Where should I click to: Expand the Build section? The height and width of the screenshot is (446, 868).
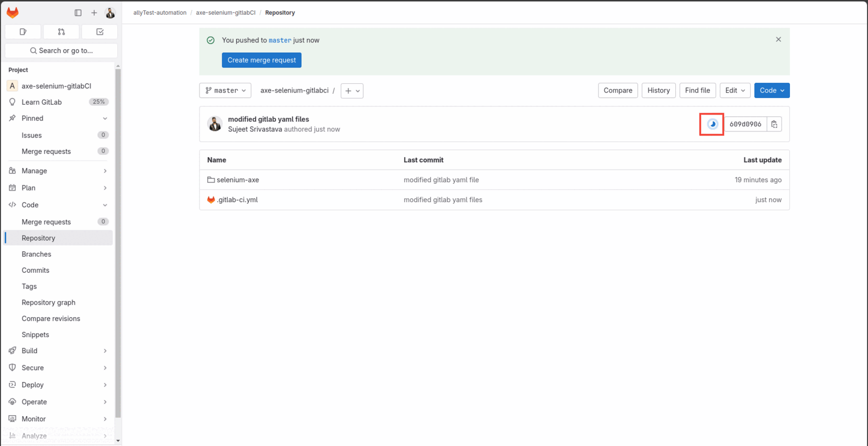(x=105, y=351)
